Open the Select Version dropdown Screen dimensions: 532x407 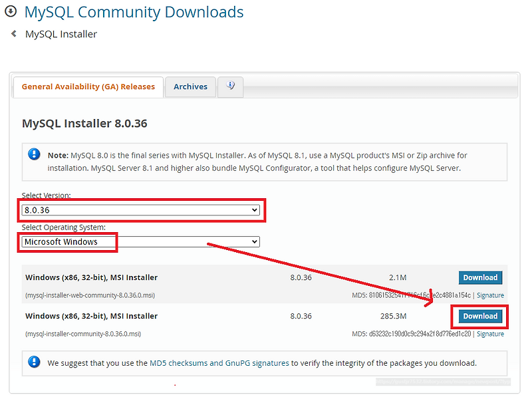coord(141,209)
